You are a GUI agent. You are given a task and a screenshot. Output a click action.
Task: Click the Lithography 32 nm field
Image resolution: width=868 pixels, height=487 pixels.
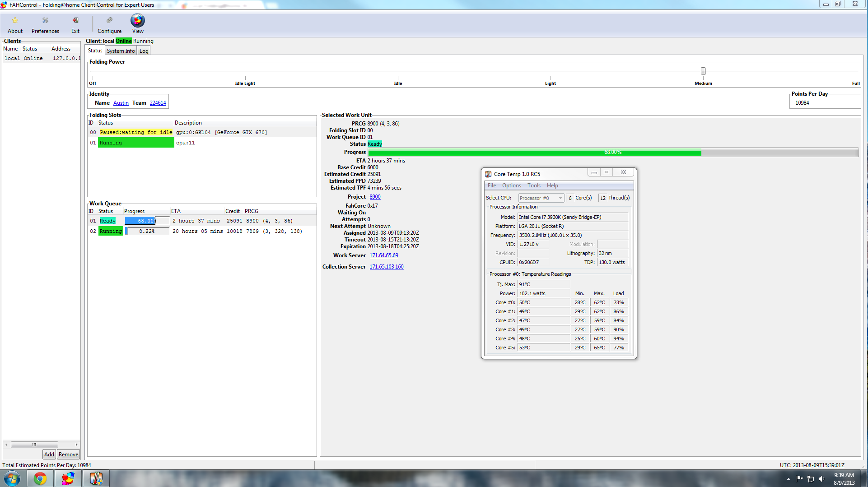(612, 253)
